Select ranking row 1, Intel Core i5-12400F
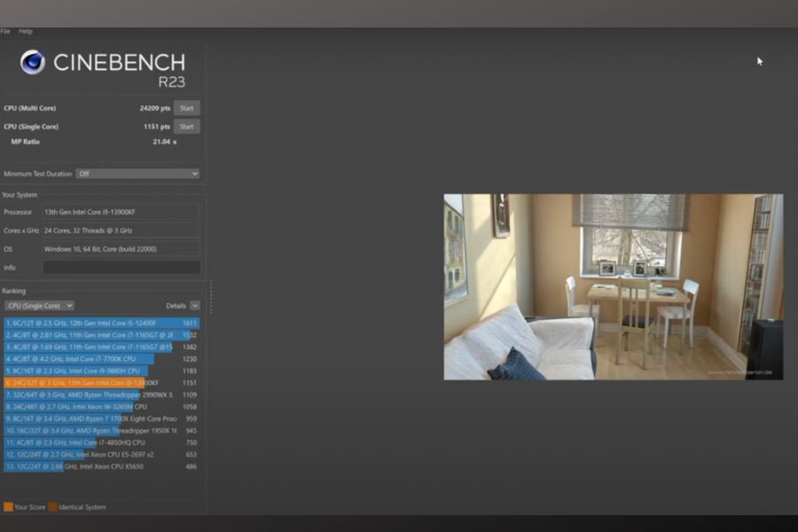The height and width of the screenshot is (532, 798). [x=101, y=323]
